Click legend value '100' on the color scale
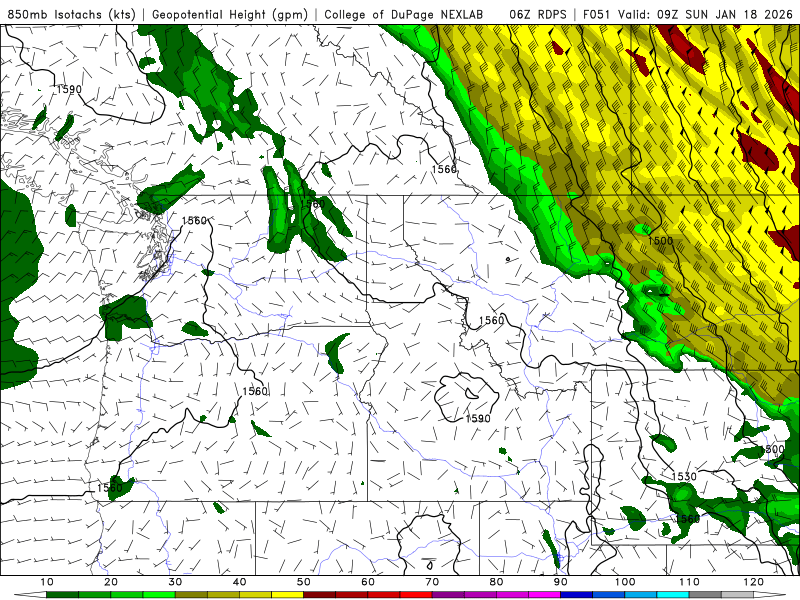The image size is (800, 600). click(625, 582)
